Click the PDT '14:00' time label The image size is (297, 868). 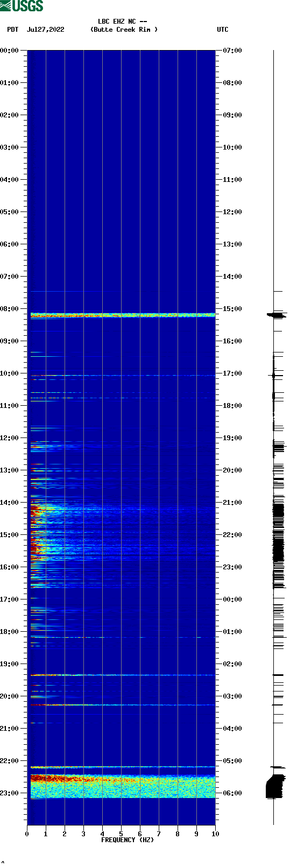point(10,503)
